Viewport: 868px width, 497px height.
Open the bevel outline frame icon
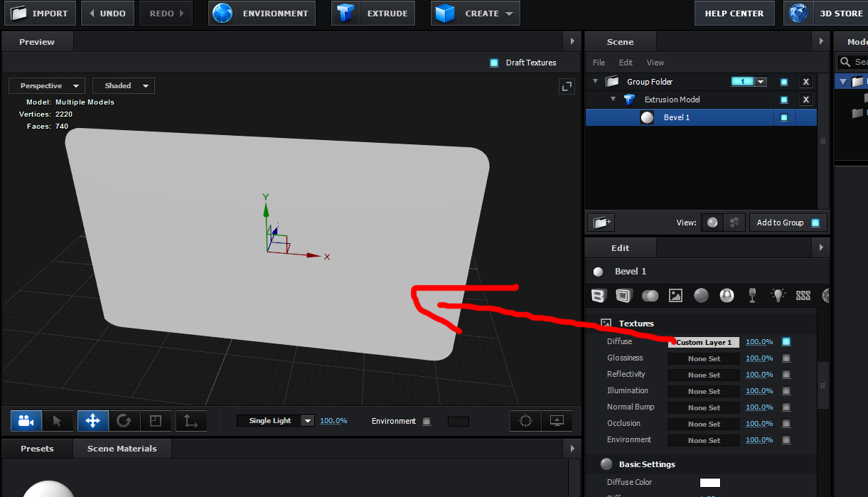tap(623, 295)
